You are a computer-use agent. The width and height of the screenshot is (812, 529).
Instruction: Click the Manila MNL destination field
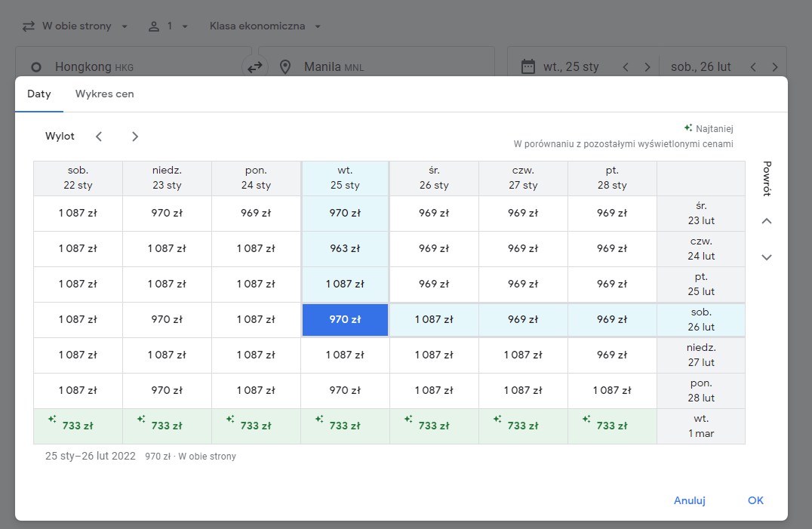pyautogui.click(x=377, y=66)
